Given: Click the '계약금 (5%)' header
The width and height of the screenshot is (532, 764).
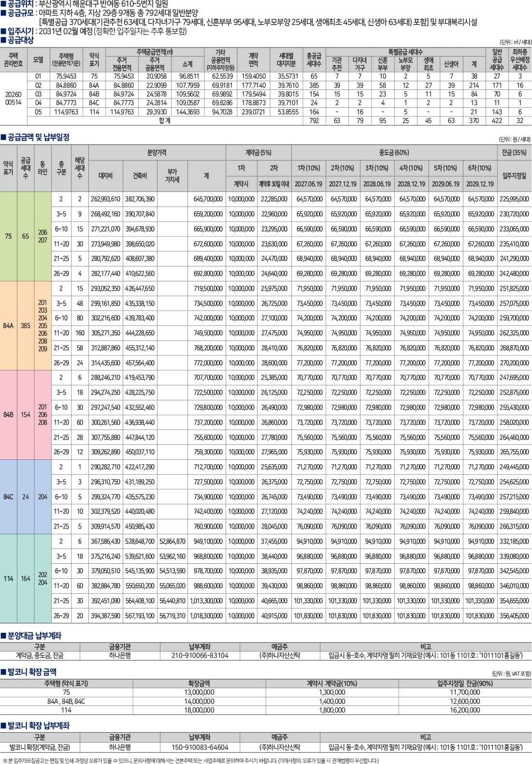Looking at the screenshot, I should (259, 152).
